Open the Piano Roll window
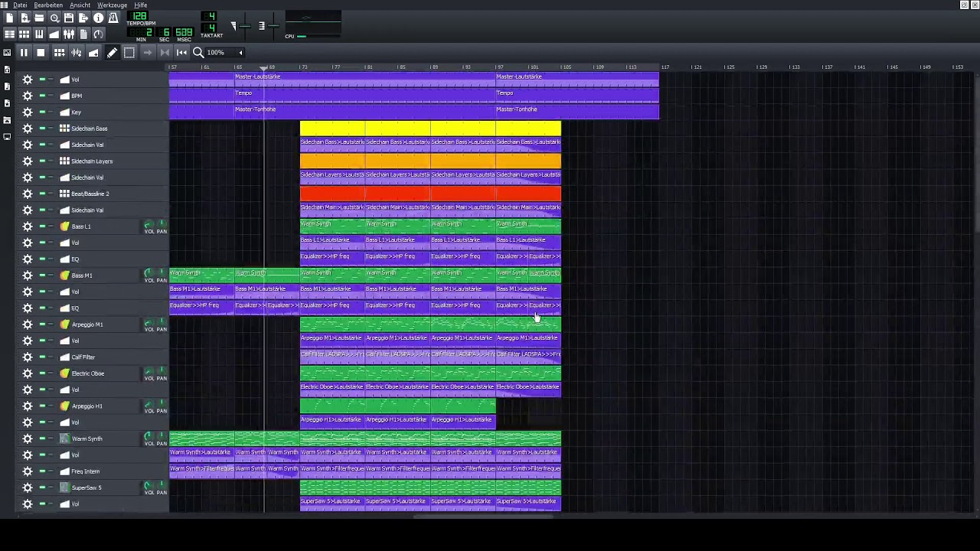 click(39, 34)
